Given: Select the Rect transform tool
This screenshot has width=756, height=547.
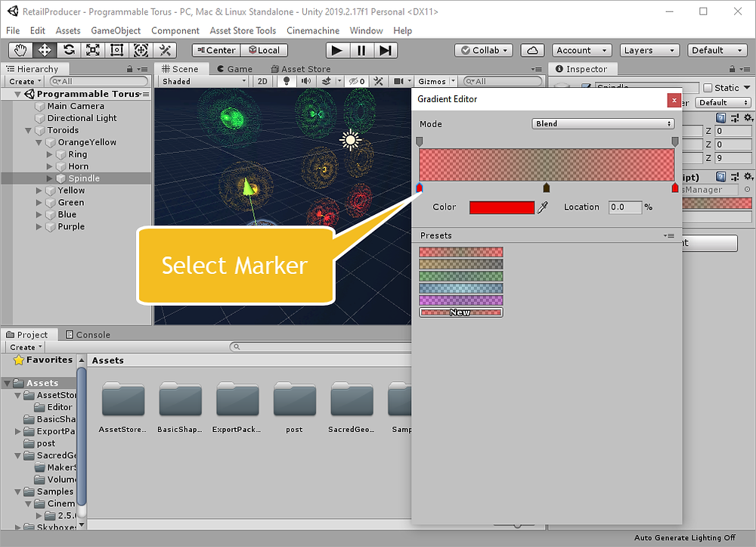Looking at the screenshot, I should (116, 50).
